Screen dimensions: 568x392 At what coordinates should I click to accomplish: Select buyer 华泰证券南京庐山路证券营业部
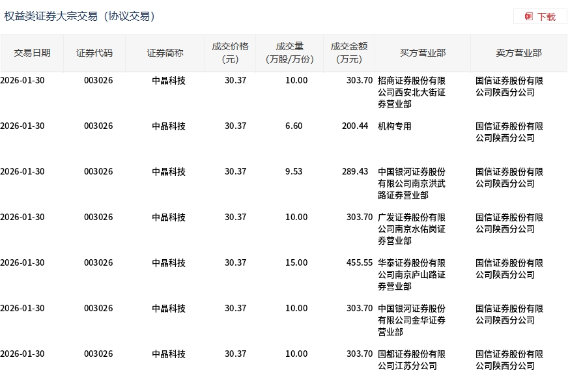(412, 275)
